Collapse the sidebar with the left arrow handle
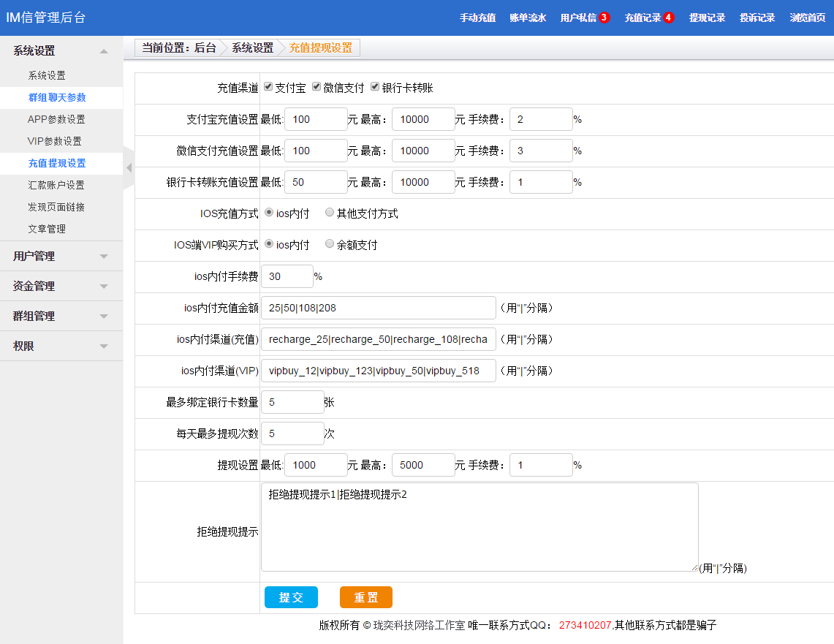The width and height of the screenshot is (834, 644). point(129,168)
